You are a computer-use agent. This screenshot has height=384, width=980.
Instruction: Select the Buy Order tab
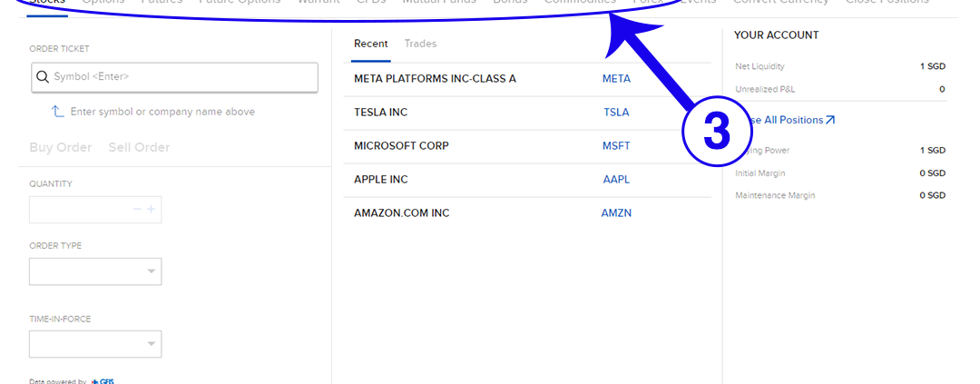(x=61, y=147)
